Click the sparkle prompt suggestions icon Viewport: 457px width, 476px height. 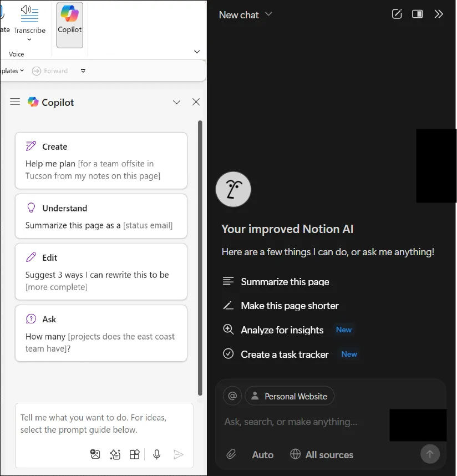(x=115, y=454)
